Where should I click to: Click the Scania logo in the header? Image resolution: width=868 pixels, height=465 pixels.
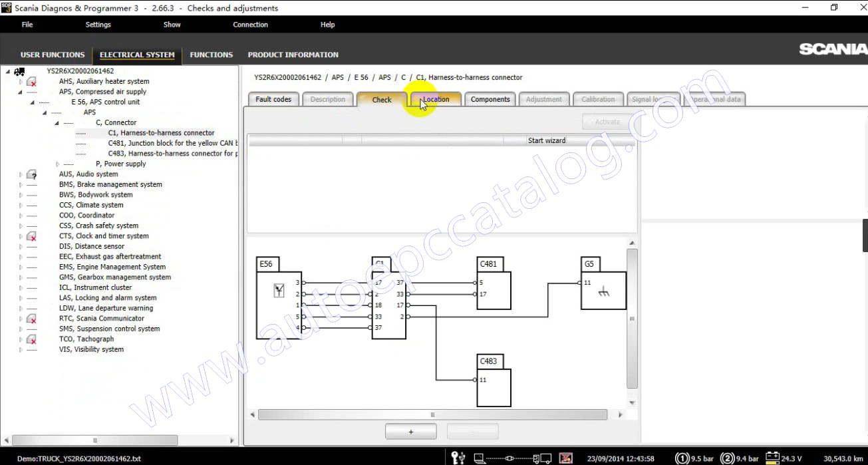833,49
